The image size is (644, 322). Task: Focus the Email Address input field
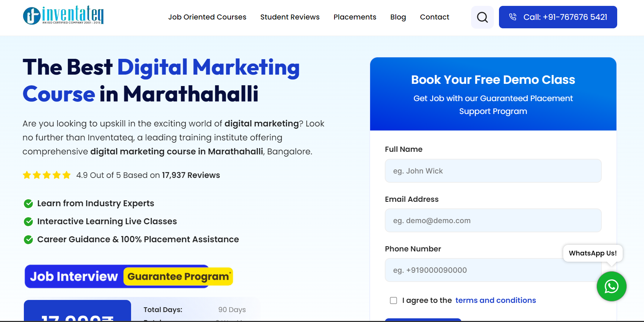tap(493, 221)
